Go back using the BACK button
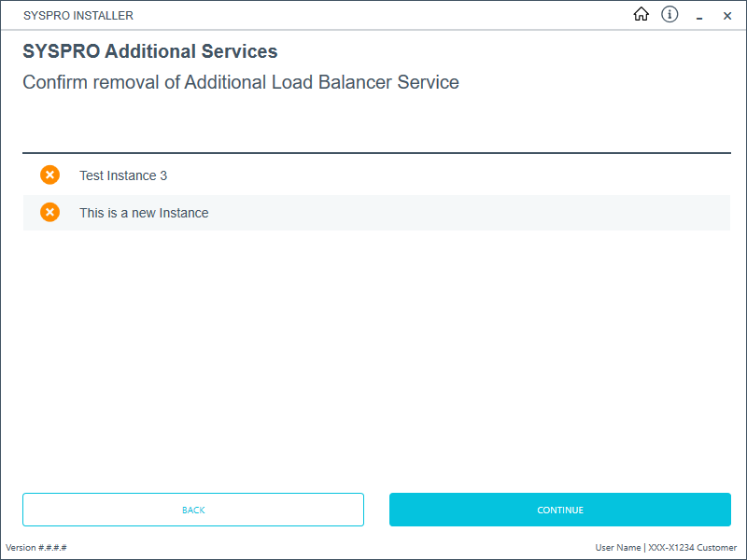Viewport: 747px width, 560px height. click(x=193, y=510)
